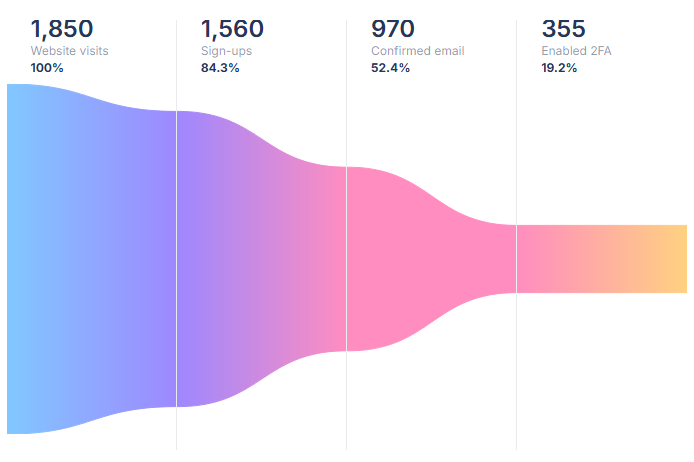The width and height of the screenshot is (694, 462).
Task: Select the Website visits label
Action: coord(69,51)
